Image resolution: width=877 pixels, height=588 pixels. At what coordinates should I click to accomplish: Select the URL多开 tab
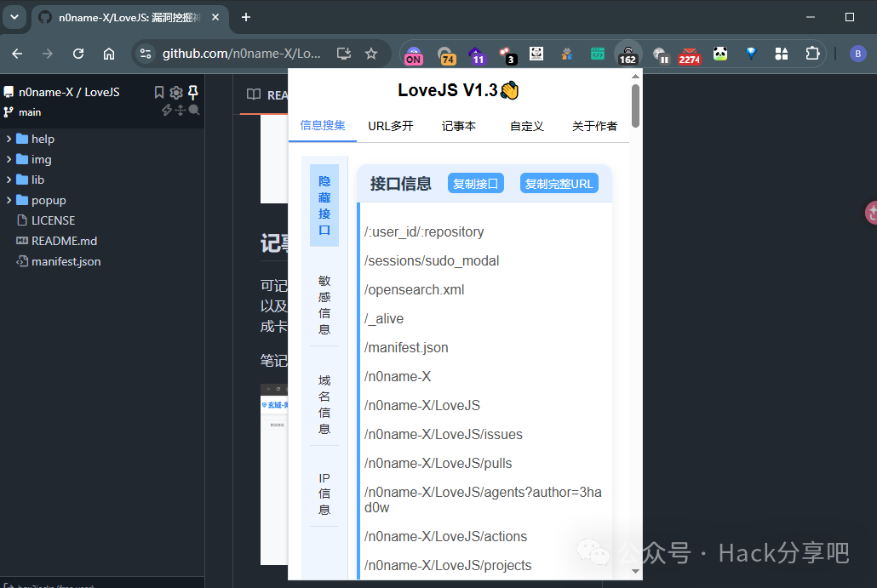391,126
